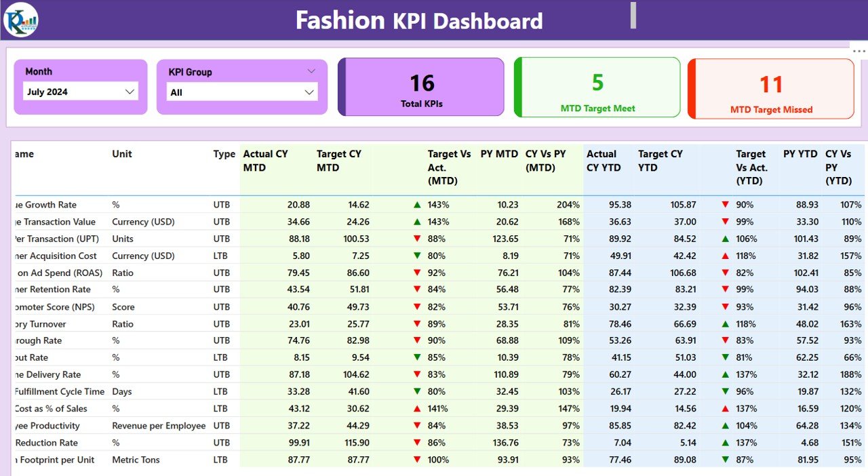Click red down arrow next to 82.98
The image size is (868, 476).
point(417,340)
